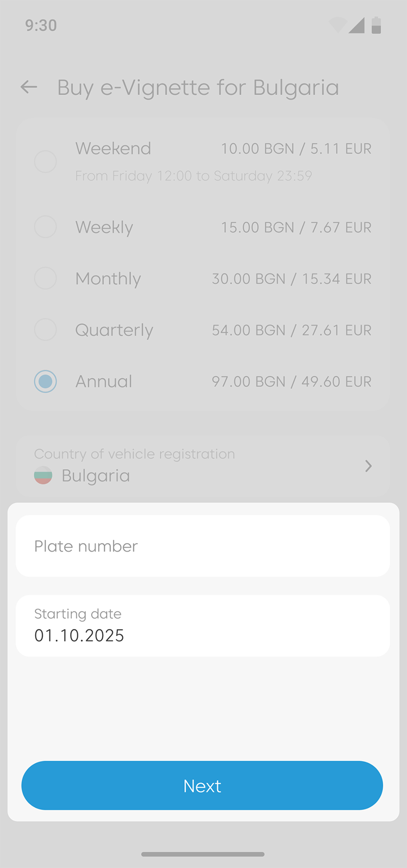Tap the bottom home gesture bar
The image size is (407, 868).
(202, 854)
